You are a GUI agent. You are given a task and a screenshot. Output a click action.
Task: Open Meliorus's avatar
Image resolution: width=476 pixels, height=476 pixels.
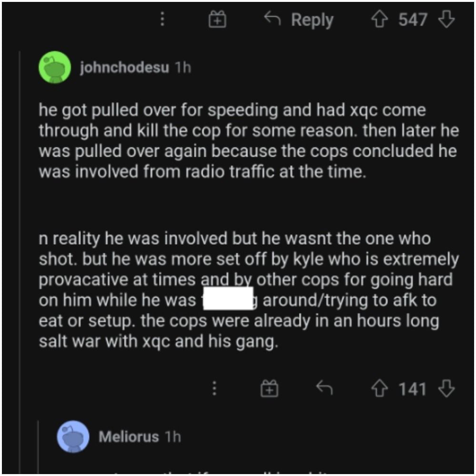coord(72,436)
